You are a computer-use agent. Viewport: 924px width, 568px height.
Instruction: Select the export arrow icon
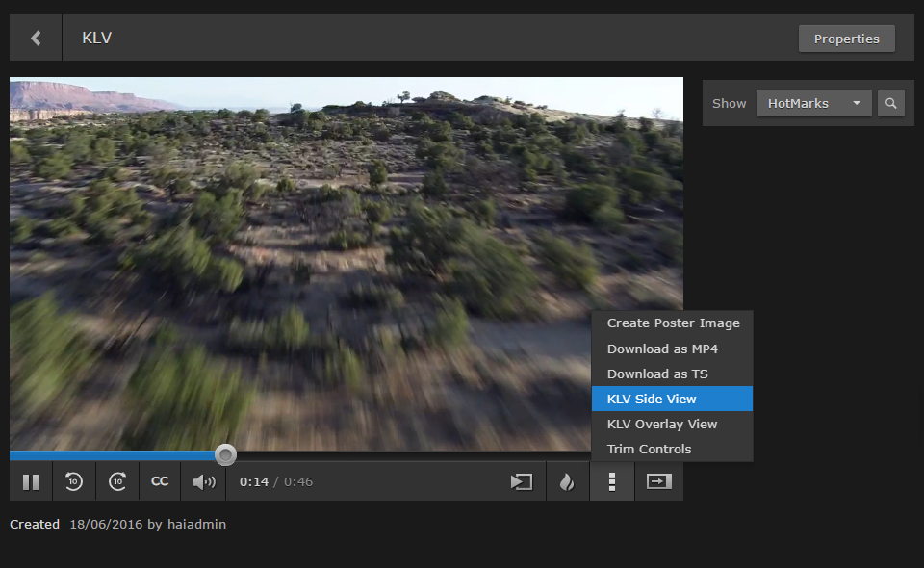(659, 481)
